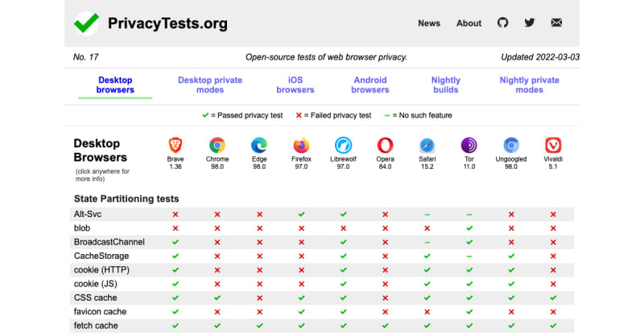Select the Android browsers tab
This screenshot has width=644, height=336.
pyautogui.click(x=370, y=85)
